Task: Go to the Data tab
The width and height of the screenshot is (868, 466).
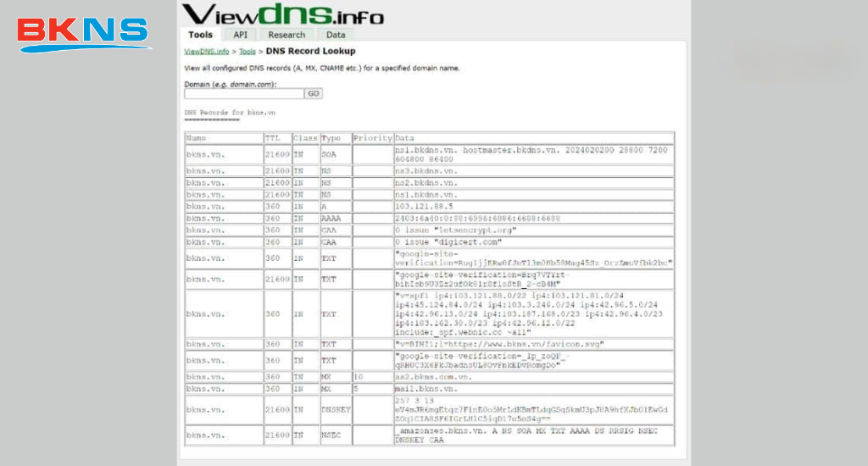Action: (336, 35)
